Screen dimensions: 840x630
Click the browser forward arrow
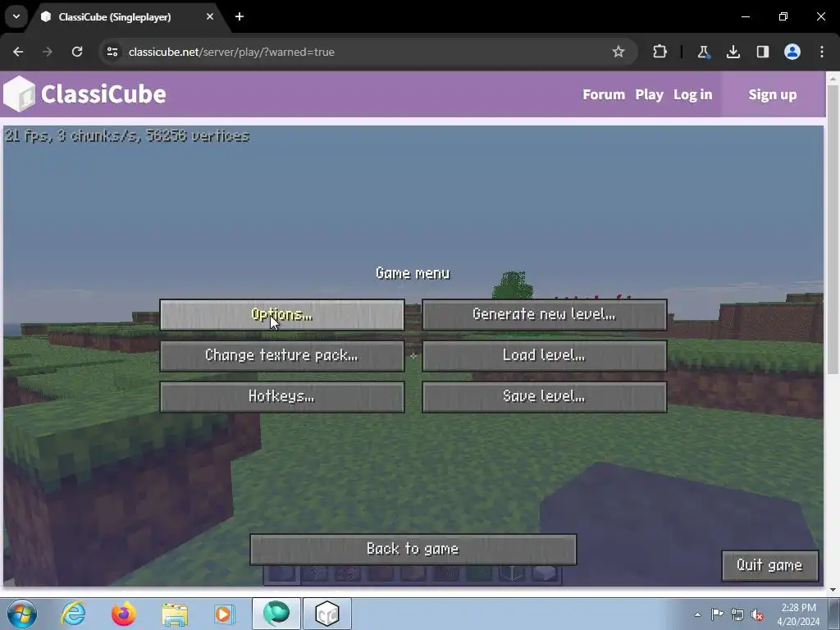coord(48,52)
